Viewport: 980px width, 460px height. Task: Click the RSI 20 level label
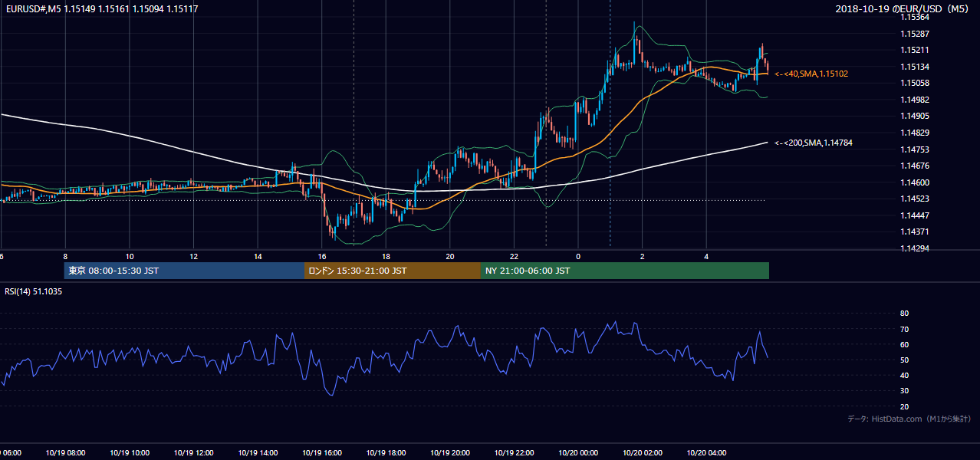904,406
